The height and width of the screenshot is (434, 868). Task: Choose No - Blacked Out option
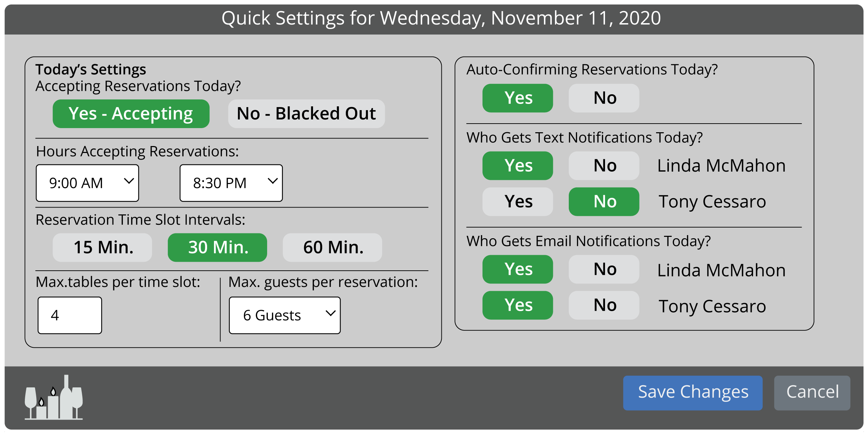[x=306, y=114]
